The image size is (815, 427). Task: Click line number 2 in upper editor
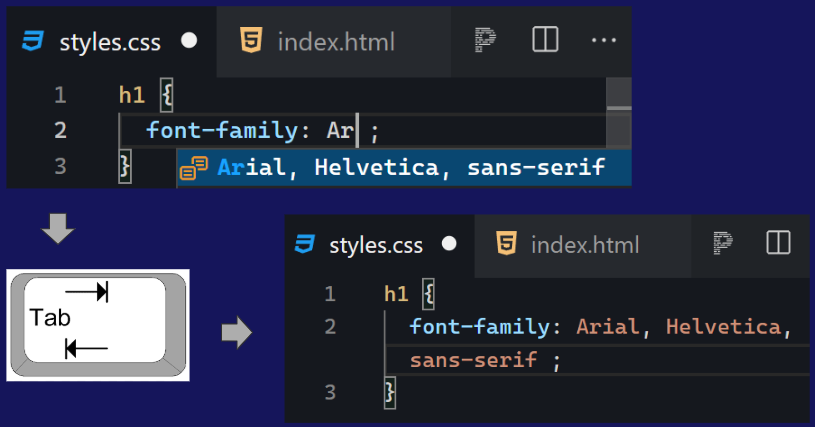coord(60,130)
